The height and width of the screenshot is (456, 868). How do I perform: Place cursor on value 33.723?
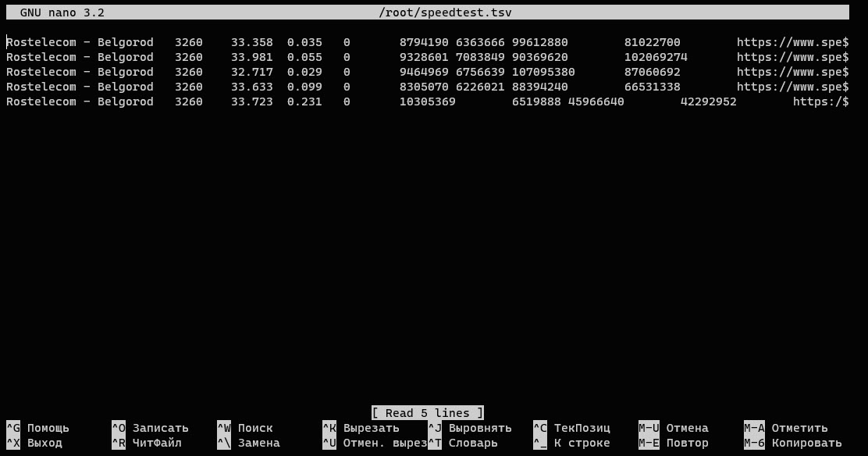coord(252,102)
